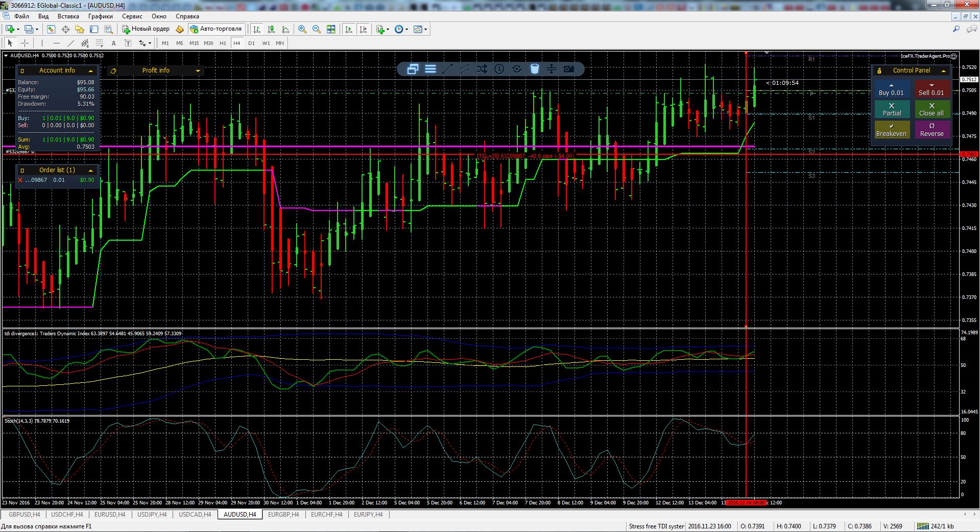Close order 09867 with the red X
980x532 pixels.
[20, 180]
